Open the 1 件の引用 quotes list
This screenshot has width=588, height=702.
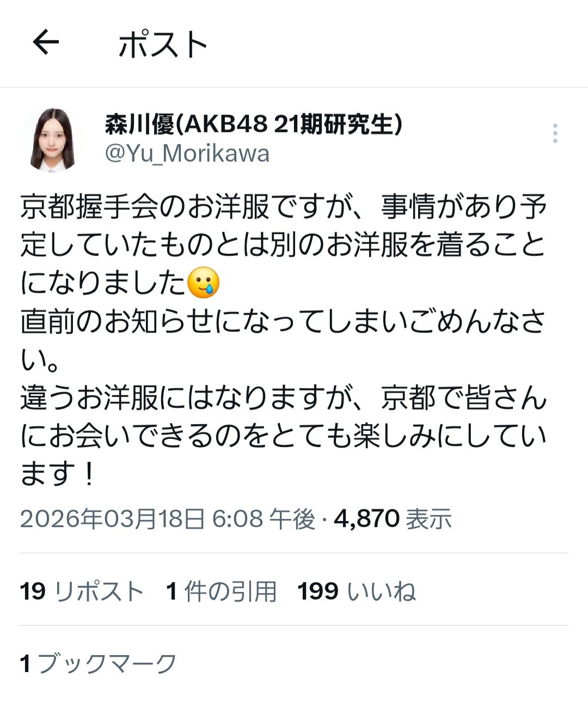[221, 591]
